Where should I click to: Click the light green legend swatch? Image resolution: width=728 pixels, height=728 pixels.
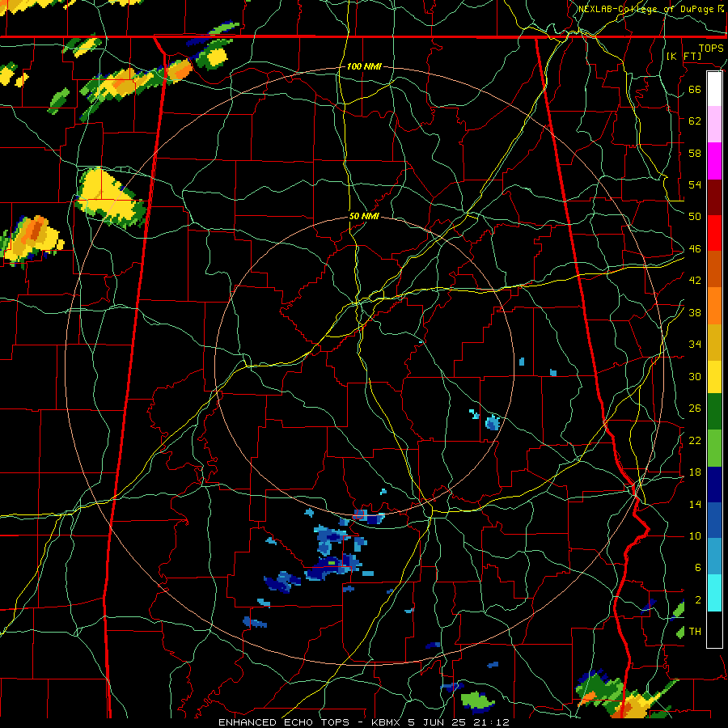click(x=714, y=447)
